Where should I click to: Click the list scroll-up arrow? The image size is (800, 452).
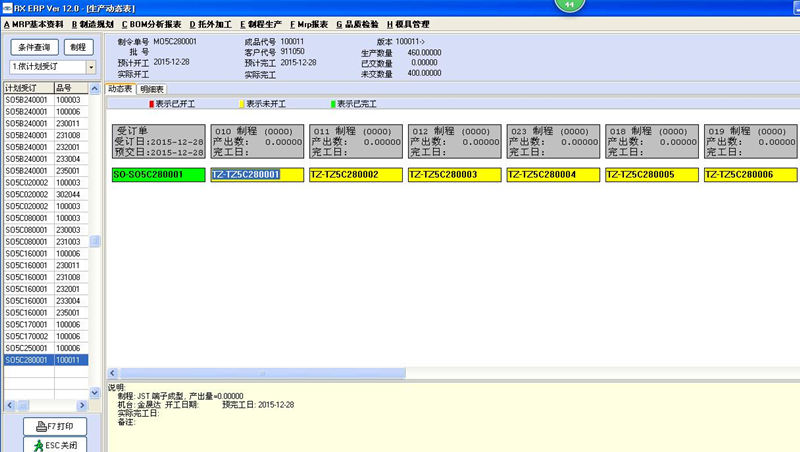coord(94,89)
